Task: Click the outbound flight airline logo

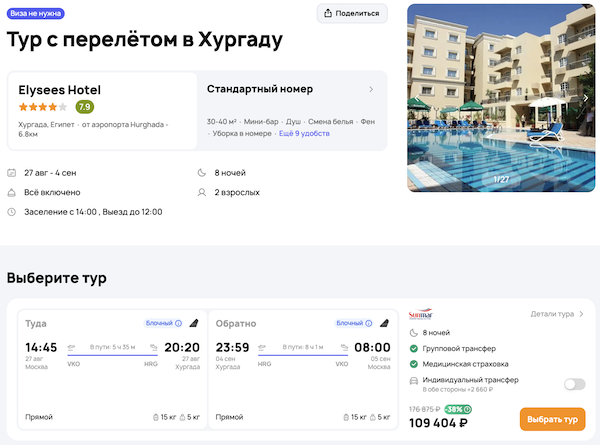Action: click(x=194, y=323)
